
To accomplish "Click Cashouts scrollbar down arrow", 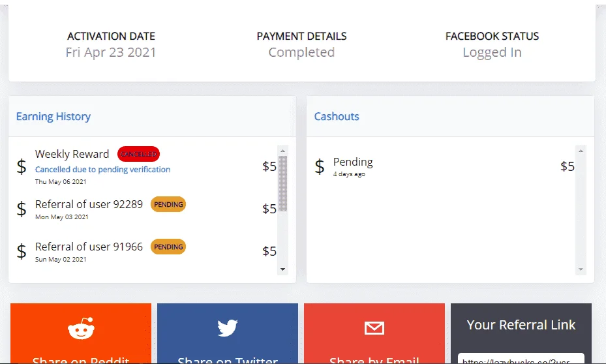I will click(581, 269).
